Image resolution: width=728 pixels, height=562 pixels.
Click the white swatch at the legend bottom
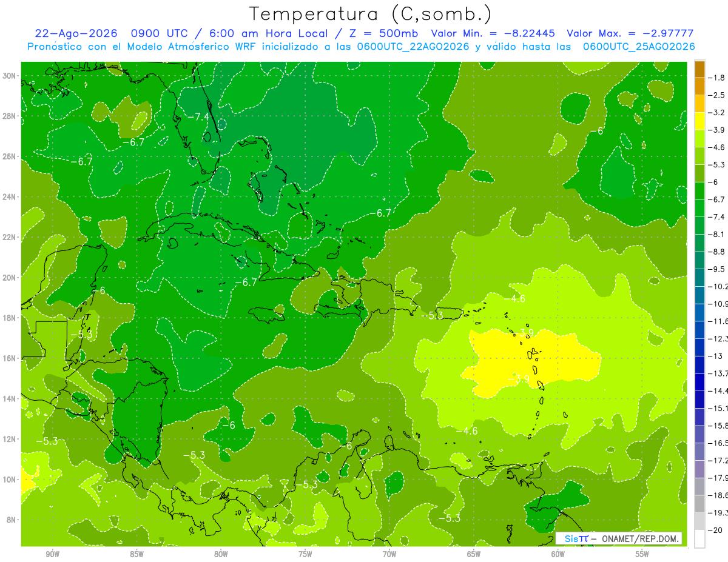click(699, 539)
